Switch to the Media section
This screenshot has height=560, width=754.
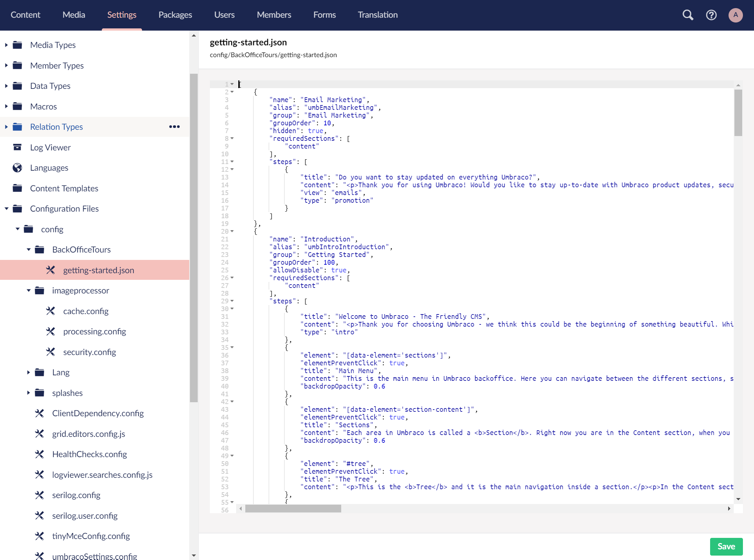tap(74, 15)
